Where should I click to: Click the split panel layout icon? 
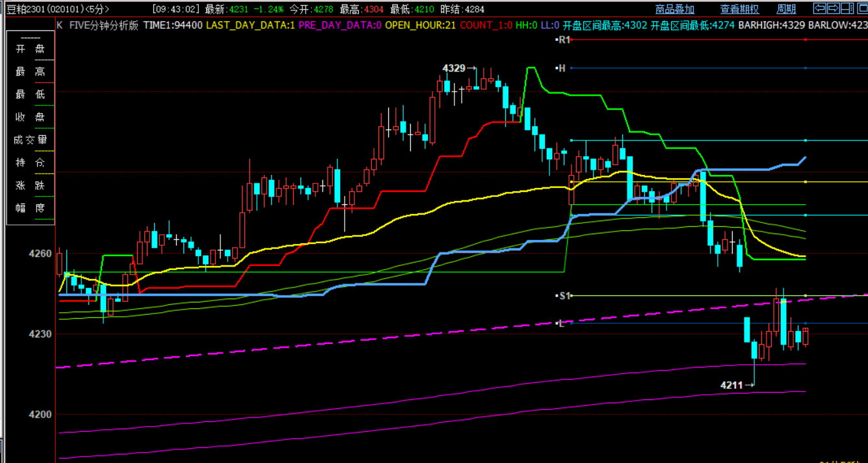847,8
